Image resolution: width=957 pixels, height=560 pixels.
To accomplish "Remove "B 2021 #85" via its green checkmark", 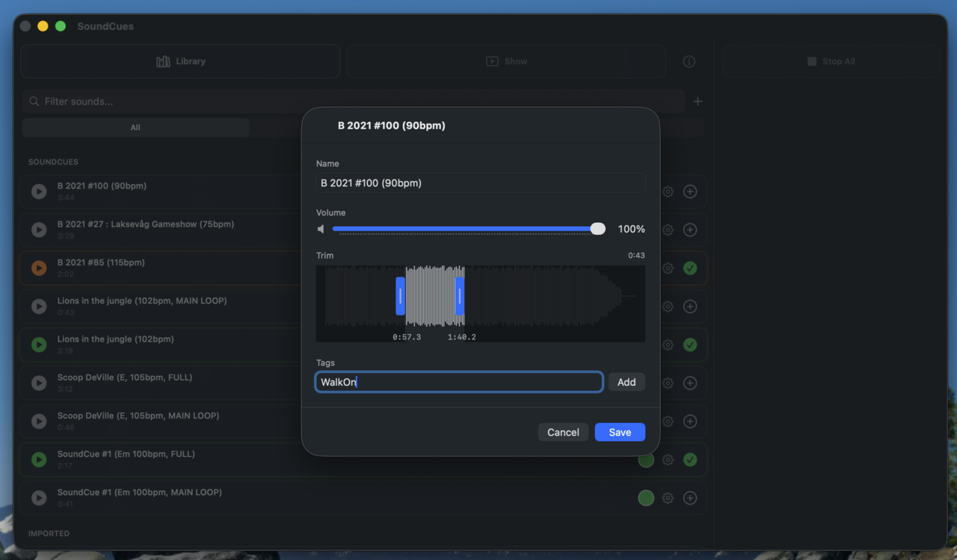I will tap(689, 268).
